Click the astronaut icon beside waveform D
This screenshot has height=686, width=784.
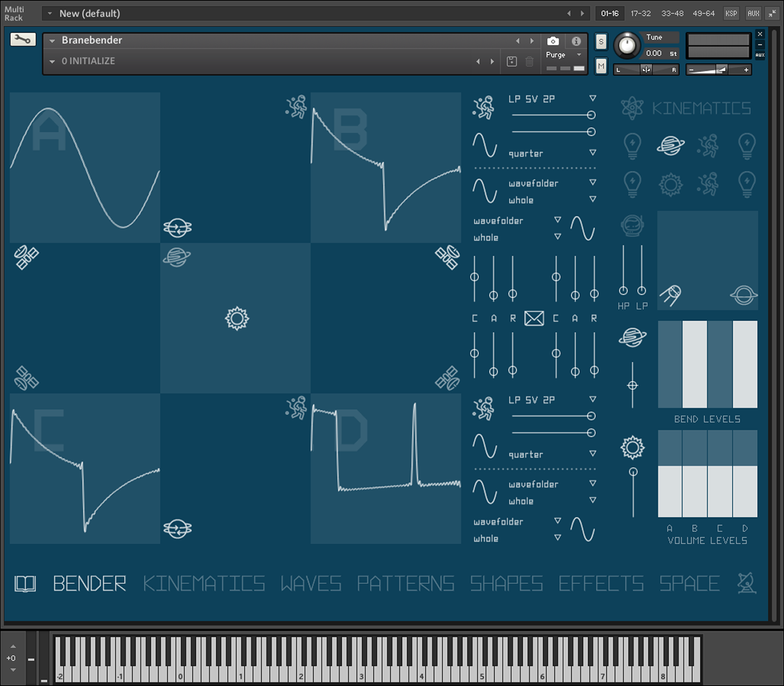click(296, 408)
